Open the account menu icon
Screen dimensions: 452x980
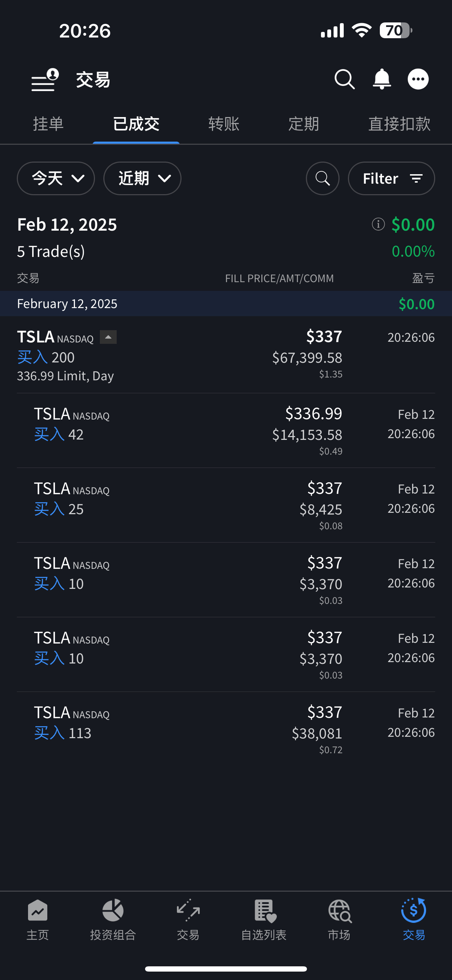(45, 80)
